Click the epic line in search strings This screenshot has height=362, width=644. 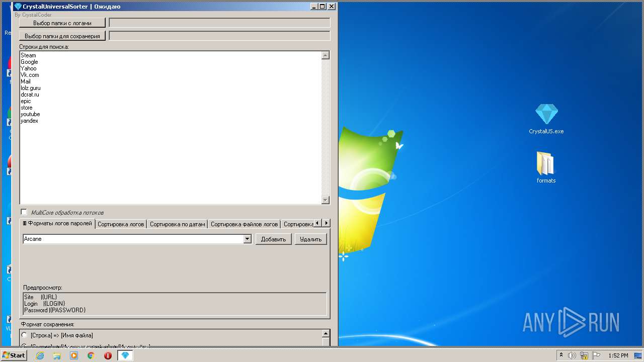coord(26,101)
